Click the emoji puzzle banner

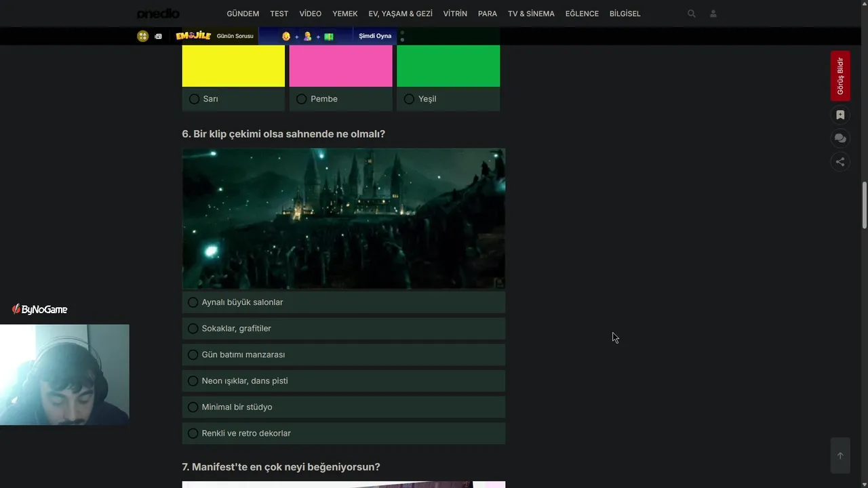pyautogui.click(x=307, y=36)
